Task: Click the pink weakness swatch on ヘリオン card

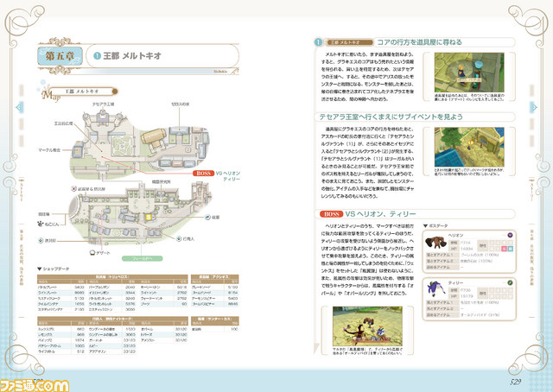Action: 504,249
